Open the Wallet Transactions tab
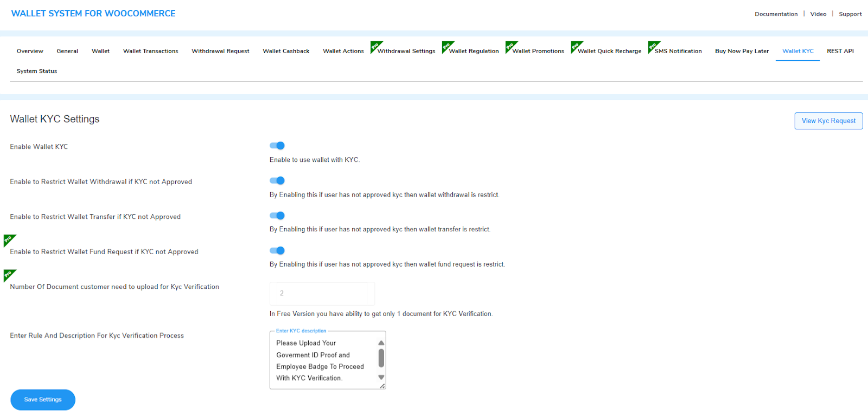This screenshot has height=416, width=868. 150,51
